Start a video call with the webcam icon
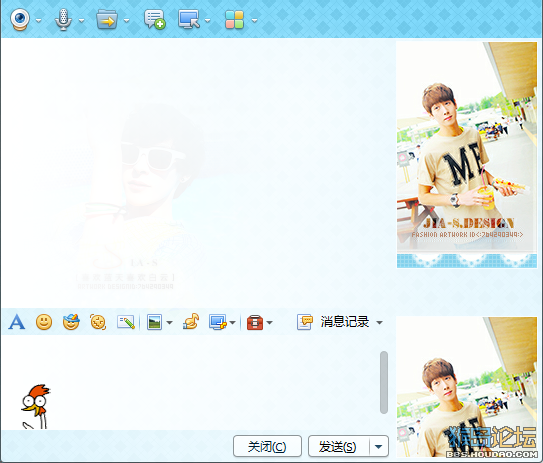The image size is (543, 463). click(20, 20)
